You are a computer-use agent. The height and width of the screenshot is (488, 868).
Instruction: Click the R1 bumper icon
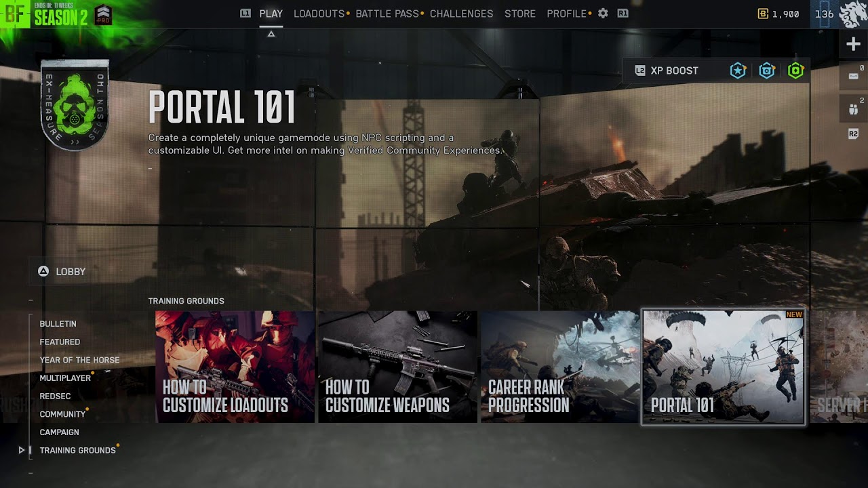(623, 14)
